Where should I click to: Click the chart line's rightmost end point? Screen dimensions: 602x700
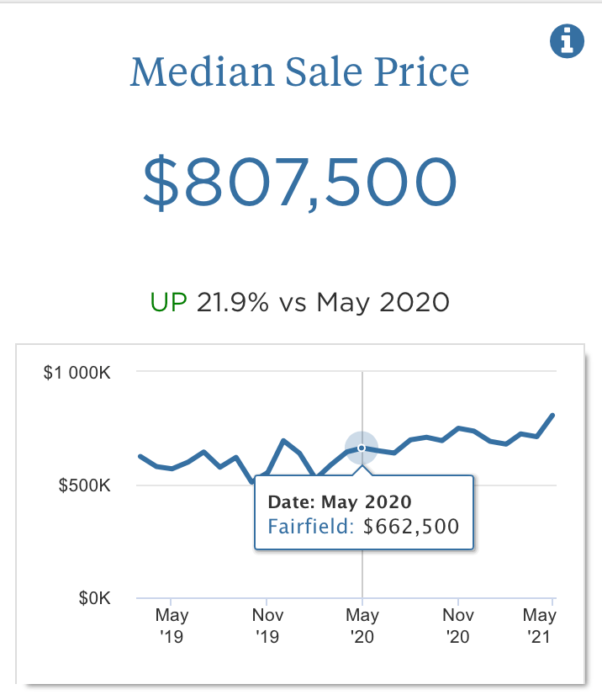pyautogui.click(x=552, y=415)
